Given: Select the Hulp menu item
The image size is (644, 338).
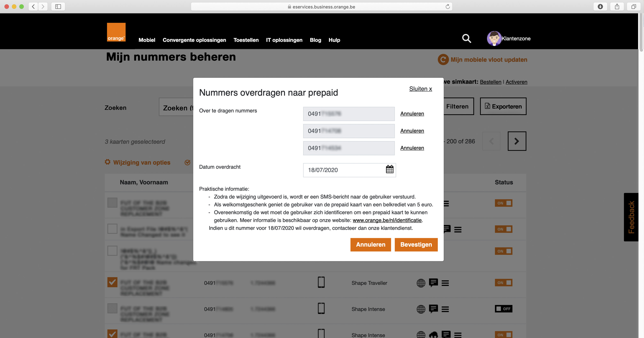Looking at the screenshot, I should click(334, 40).
